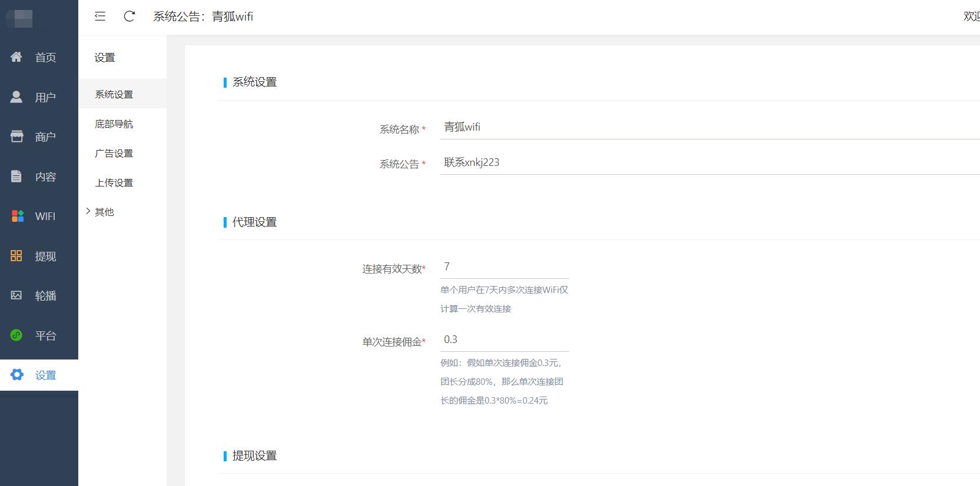Click the colorful WIFI grid icon

(x=18, y=216)
